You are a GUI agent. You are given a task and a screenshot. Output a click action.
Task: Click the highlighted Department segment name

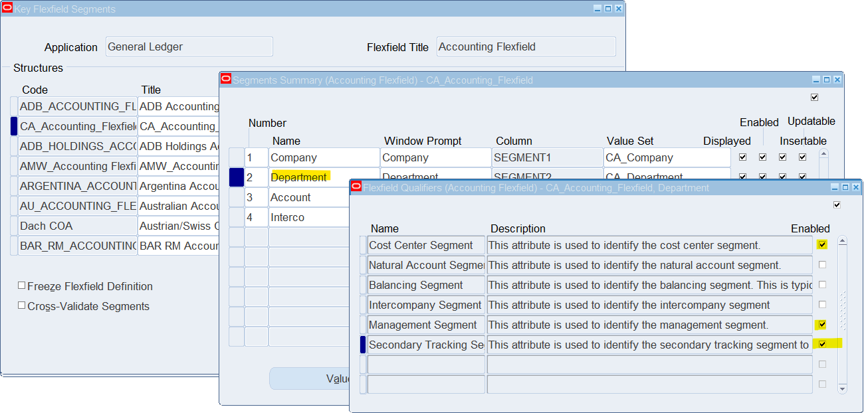click(x=299, y=177)
